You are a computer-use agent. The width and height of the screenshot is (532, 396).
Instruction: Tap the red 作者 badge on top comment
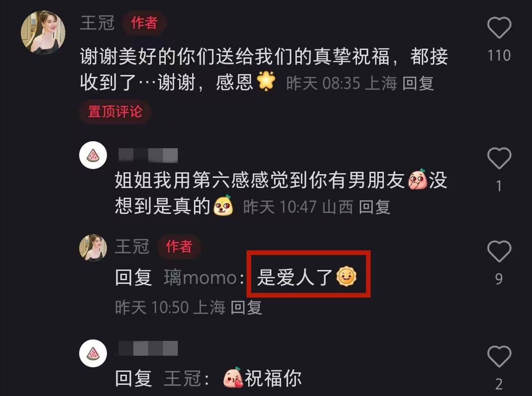point(144,23)
